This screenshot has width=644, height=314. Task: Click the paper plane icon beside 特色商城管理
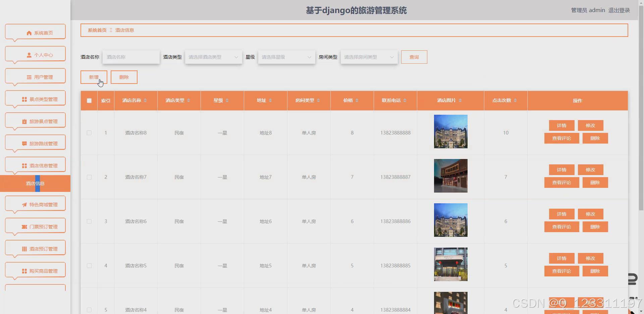tap(24, 205)
